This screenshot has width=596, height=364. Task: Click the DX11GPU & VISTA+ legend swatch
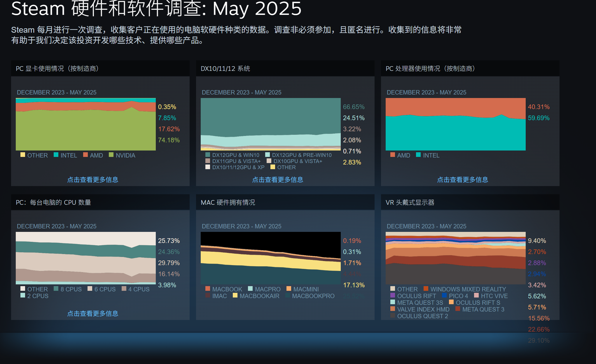tap(208, 161)
